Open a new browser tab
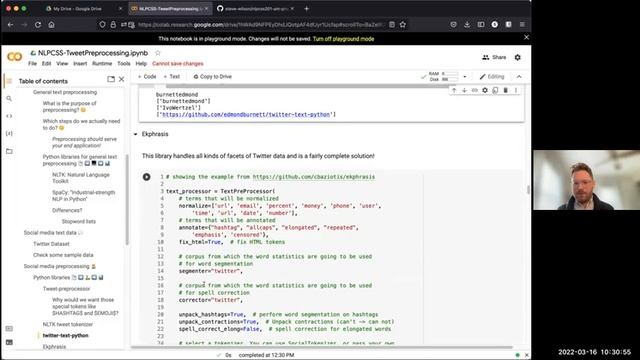 tap(307, 9)
